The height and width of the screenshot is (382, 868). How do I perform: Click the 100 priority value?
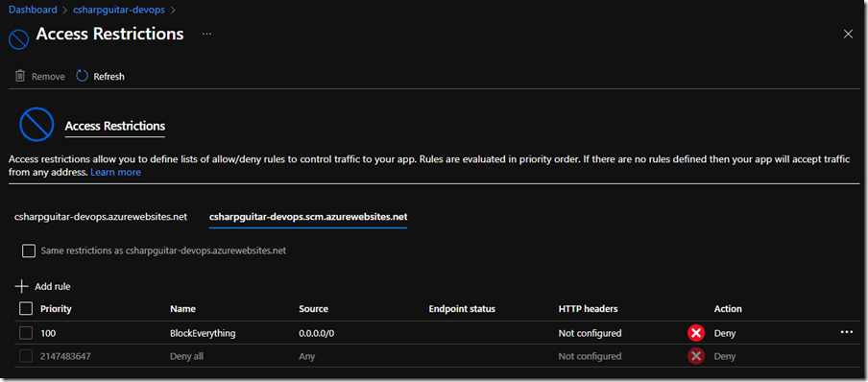tap(48, 333)
